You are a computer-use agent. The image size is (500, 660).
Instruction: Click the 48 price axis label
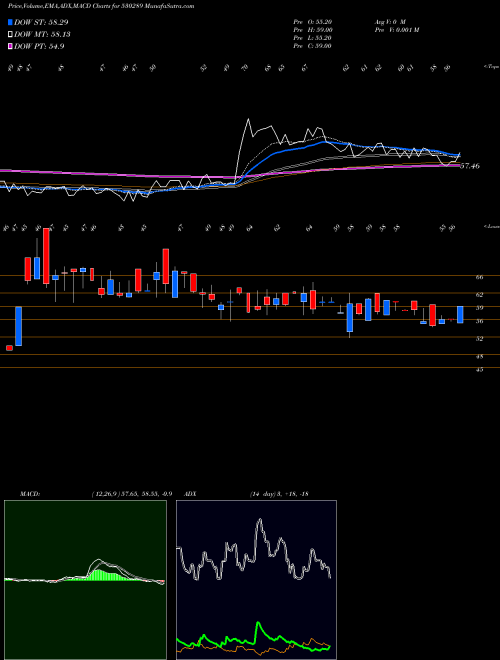pos(480,357)
